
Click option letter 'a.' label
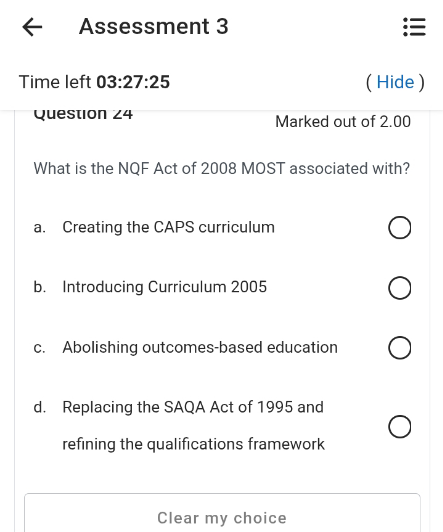coord(39,227)
